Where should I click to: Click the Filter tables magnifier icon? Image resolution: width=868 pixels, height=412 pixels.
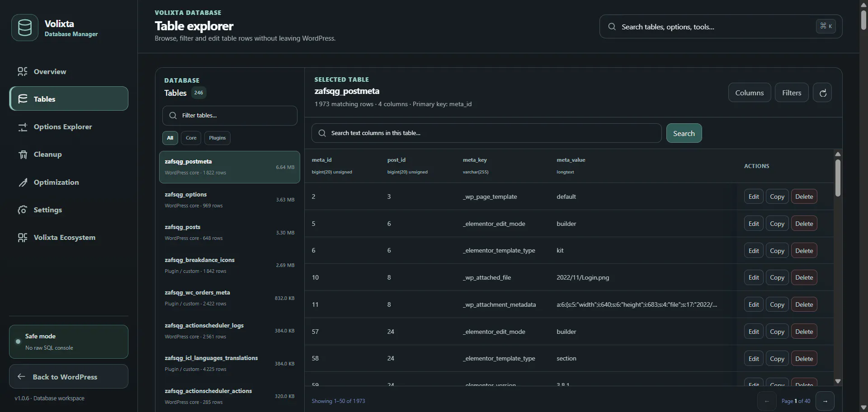tap(173, 116)
